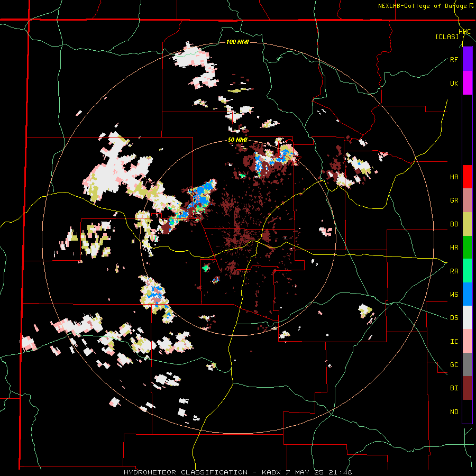This screenshot has height=476, width=476.
Task: Click the red HA legend color swatch
Action: pyautogui.click(x=467, y=177)
